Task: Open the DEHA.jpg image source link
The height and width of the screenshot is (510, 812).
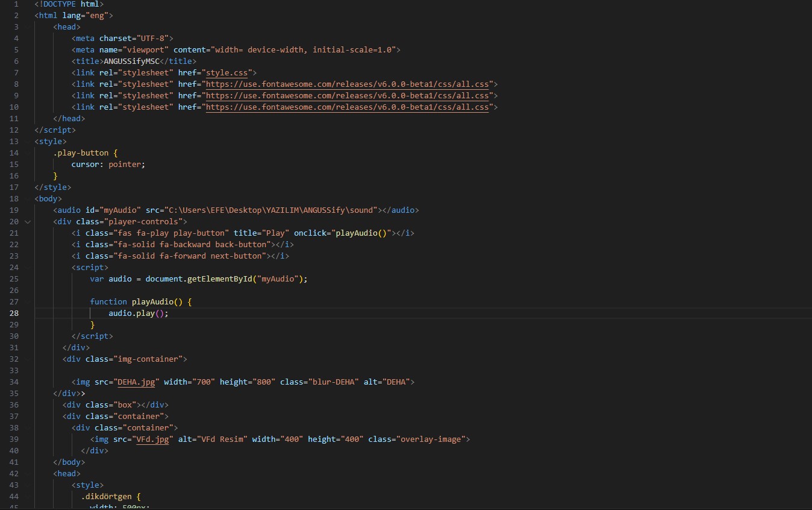Action: (136, 382)
